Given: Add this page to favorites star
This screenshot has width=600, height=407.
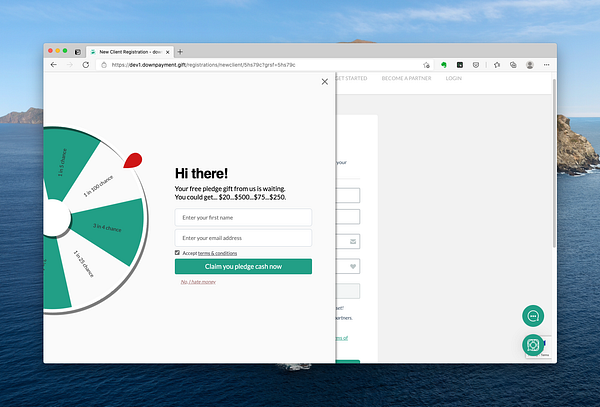Looking at the screenshot, I should (x=426, y=65).
